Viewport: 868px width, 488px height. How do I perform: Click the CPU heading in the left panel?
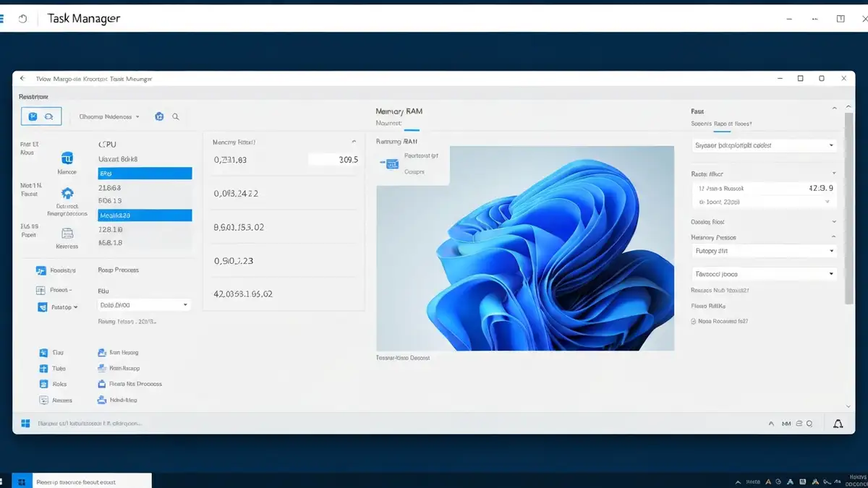(107, 144)
